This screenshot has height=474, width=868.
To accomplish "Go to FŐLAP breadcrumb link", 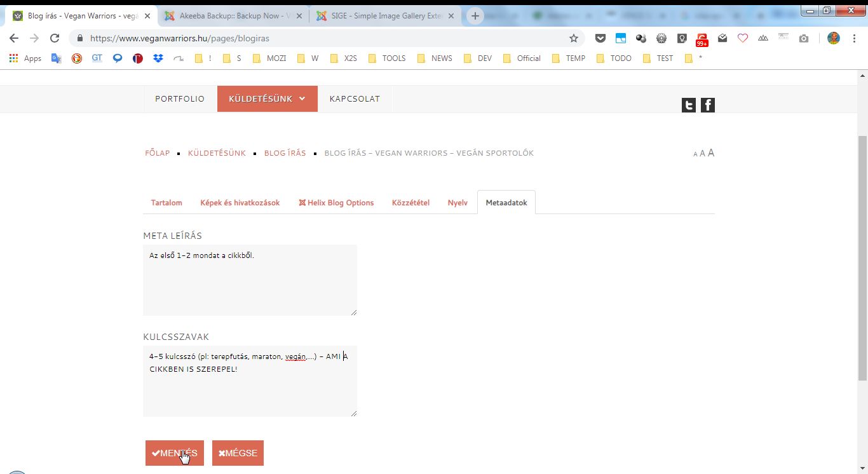I will 158,153.
